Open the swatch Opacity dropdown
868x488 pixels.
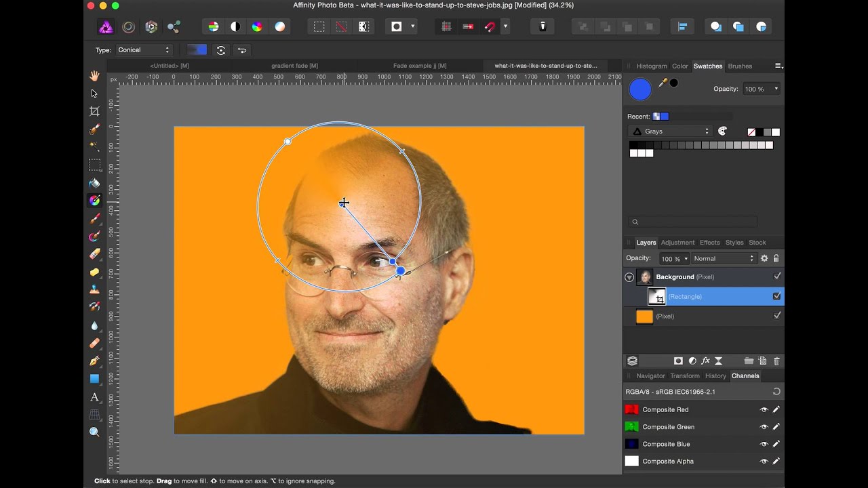click(x=762, y=89)
